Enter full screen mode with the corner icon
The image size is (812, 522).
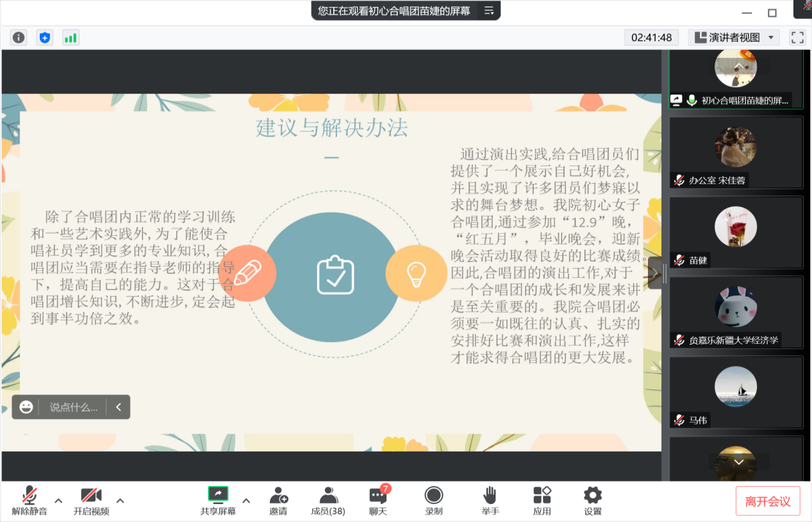[x=797, y=38]
